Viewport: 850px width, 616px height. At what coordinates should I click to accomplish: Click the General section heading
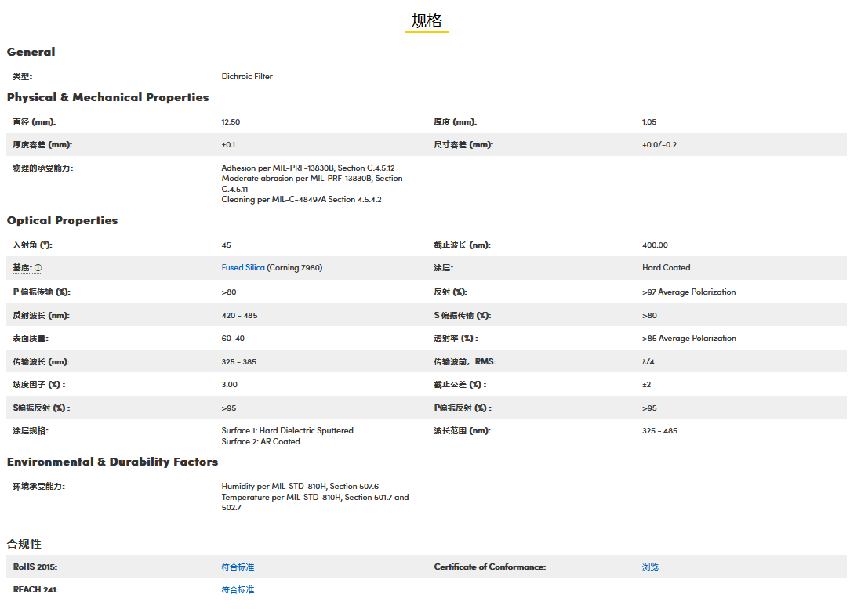tap(31, 52)
